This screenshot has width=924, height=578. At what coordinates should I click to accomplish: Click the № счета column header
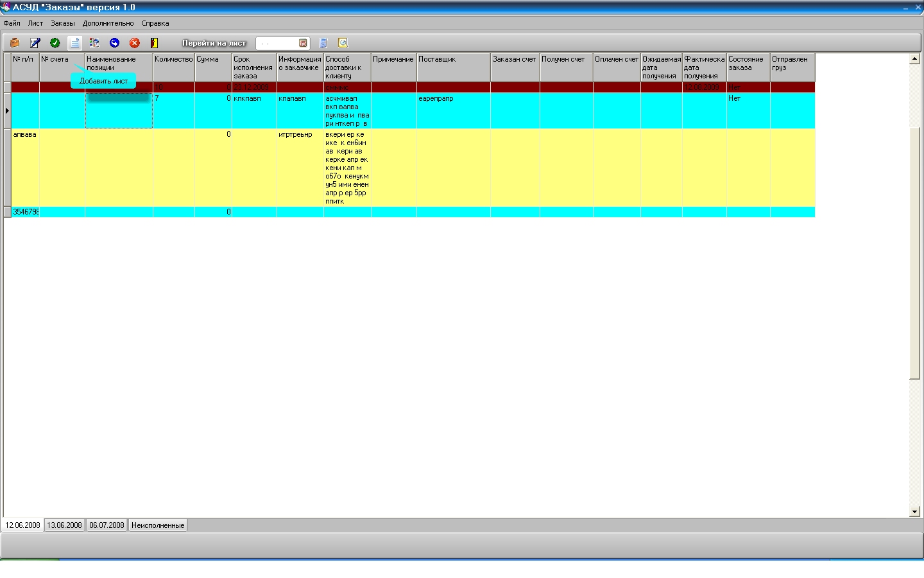tap(62, 67)
